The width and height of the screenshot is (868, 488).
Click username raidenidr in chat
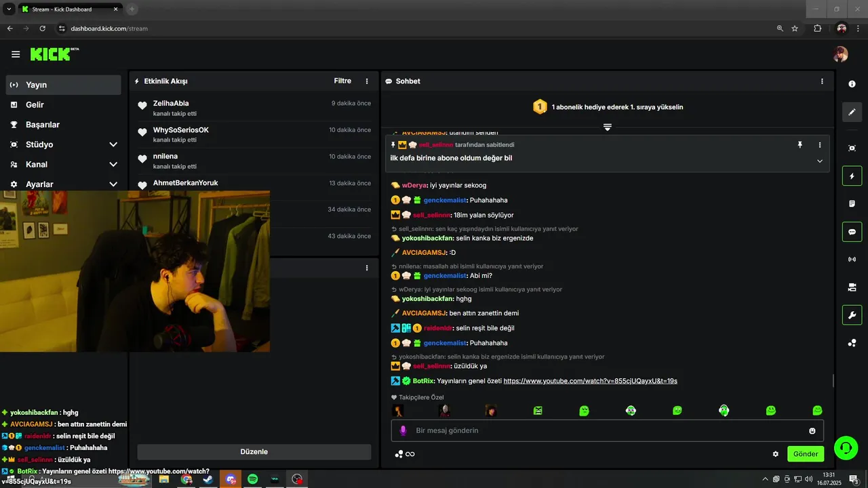[437, 328]
